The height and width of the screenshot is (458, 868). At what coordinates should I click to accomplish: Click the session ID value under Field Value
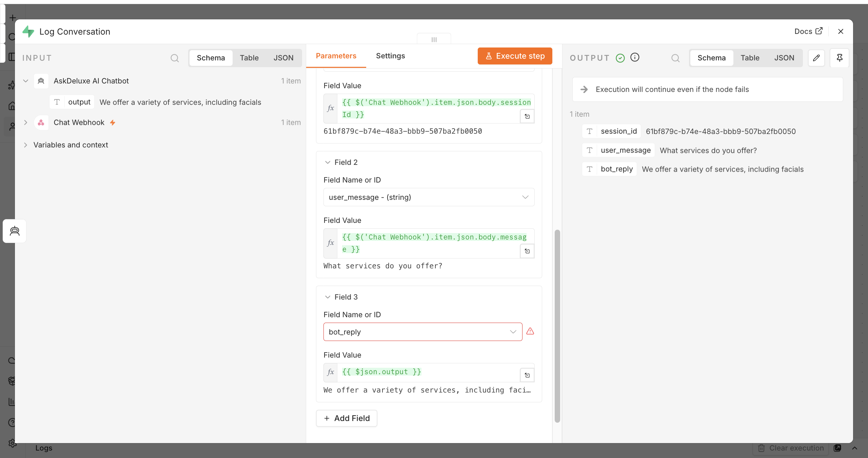tap(402, 131)
